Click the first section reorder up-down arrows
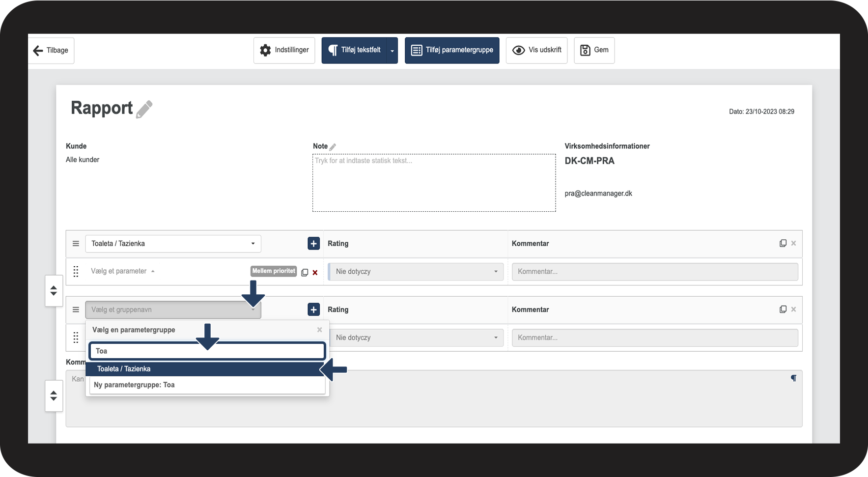 54,291
